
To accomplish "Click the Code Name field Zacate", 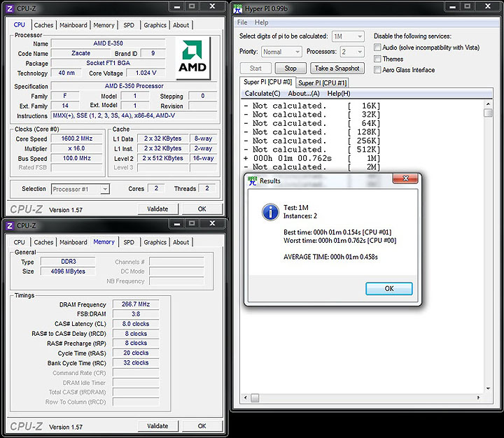I will click(80, 53).
